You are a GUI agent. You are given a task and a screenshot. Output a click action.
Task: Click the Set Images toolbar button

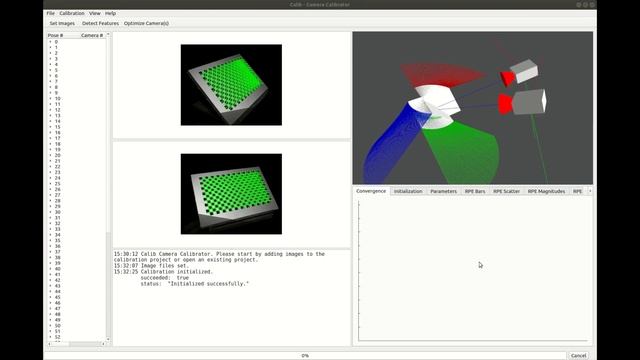(x=62, y=23)
